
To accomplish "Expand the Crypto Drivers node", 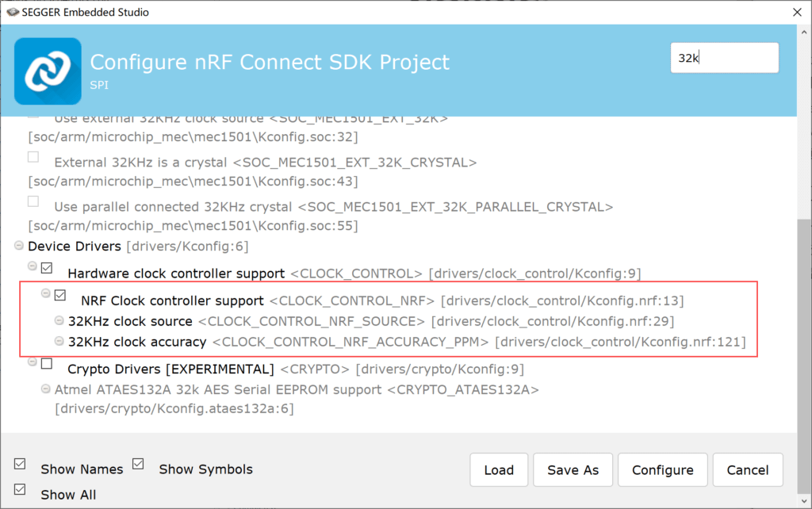I will (x=33, y=362).
